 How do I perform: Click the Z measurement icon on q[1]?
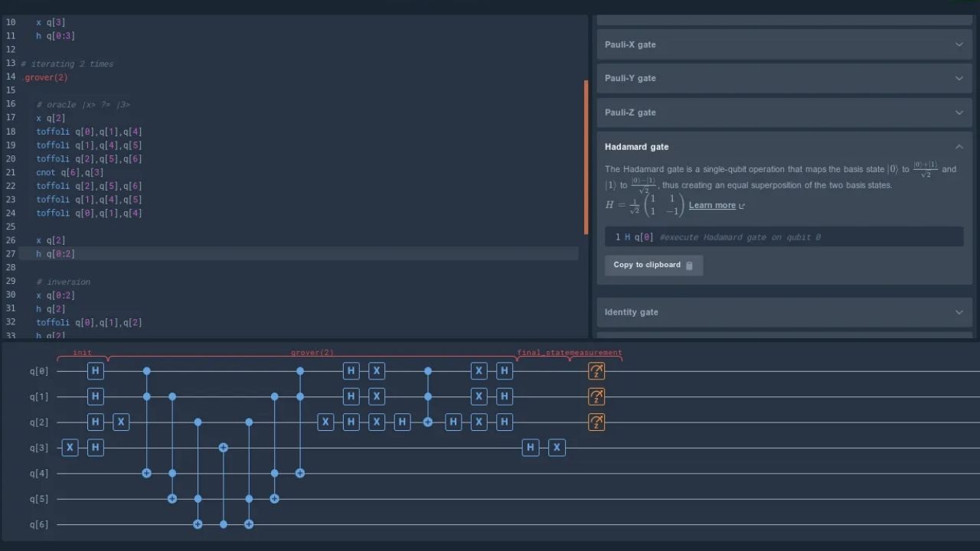pos(596,396)
